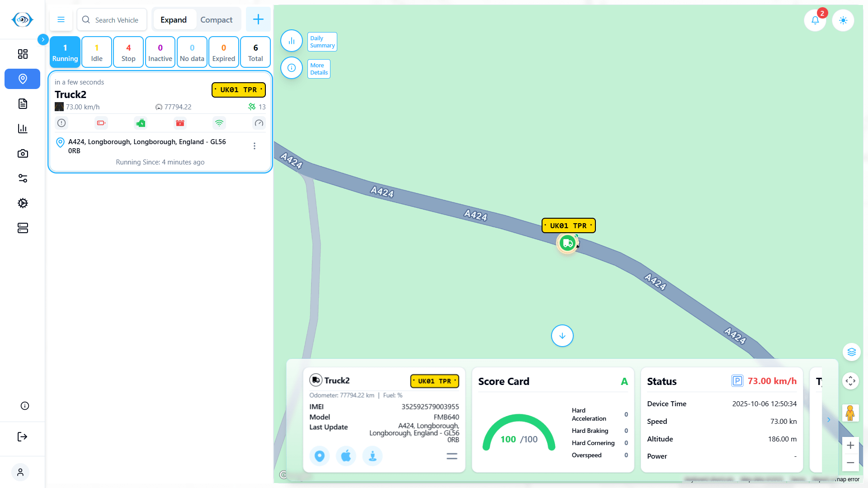Open Truck2 three-dot options menu

[255, 146]
